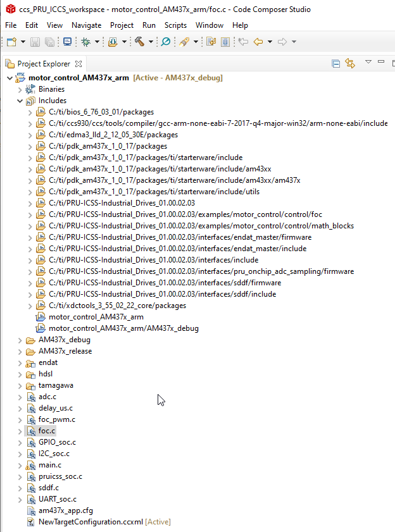395x532 pixels.
Task: Select the GPIO_soc.c file
Action: (57, 442)
